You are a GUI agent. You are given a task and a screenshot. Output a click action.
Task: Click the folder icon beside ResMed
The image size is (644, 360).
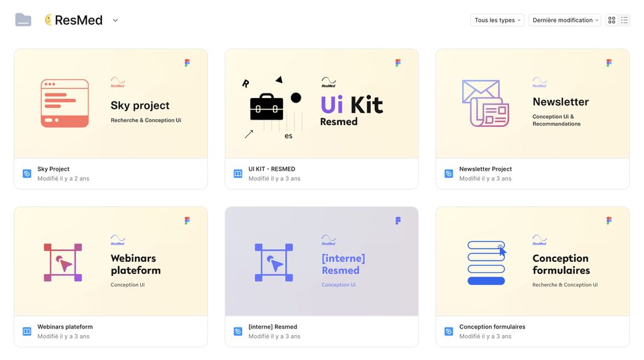[23, 19]
